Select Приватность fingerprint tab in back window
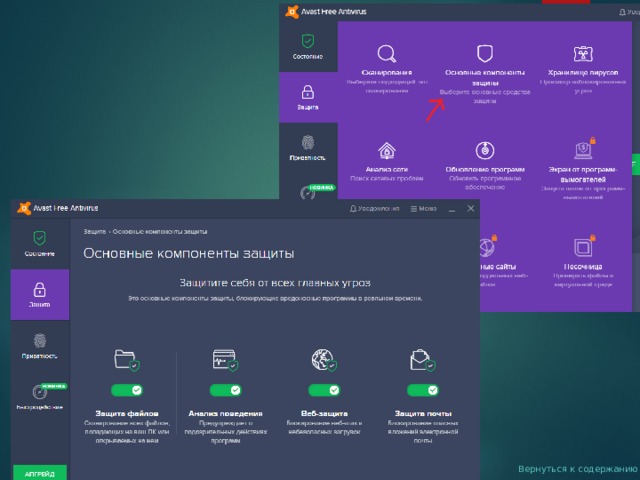Image resolution: width=640 pixels, height=480 pixels. tap(308, 148)
